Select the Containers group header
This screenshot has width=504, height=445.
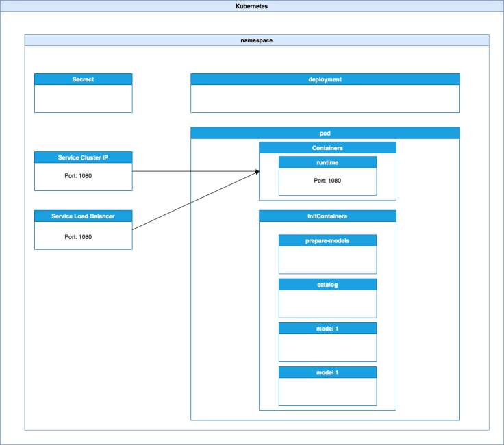click(x=327, y=148)
